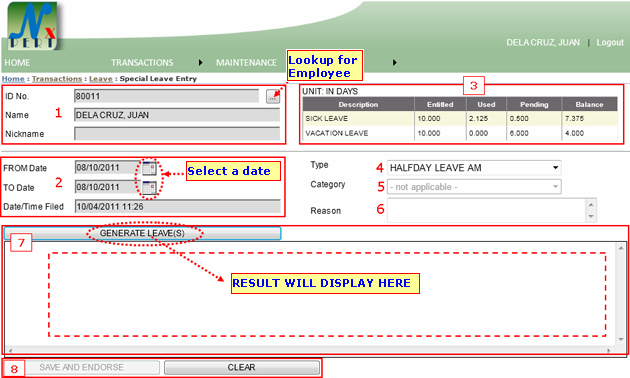
Task: Go to Home breadcrumb link
Action: tap(13, 79)
